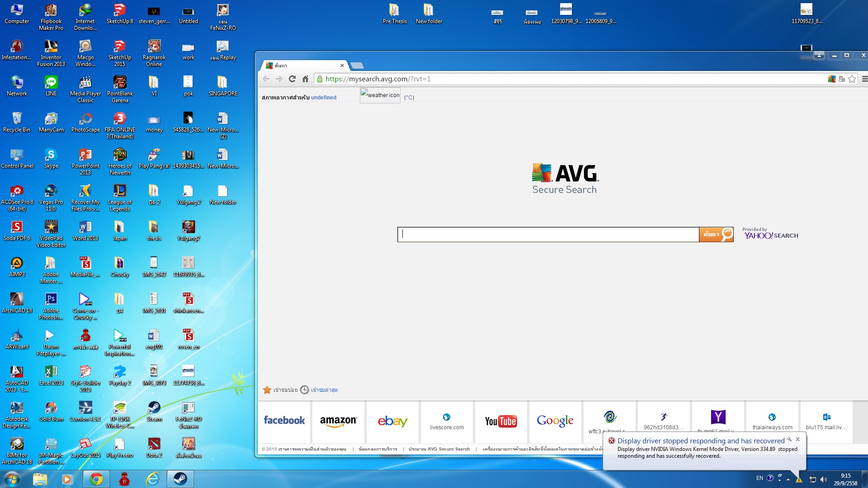The width and height of the screenshot is (868, 488).
Task: Click the EN language indicator in tray
Action: pyautogui.click(x=759, y=478)
